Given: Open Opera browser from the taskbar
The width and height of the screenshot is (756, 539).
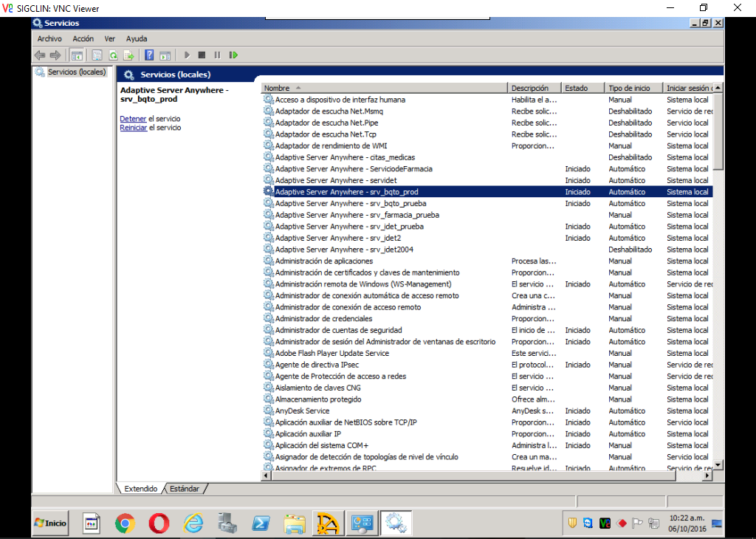Looking at the screenshot, I should 159,523.
